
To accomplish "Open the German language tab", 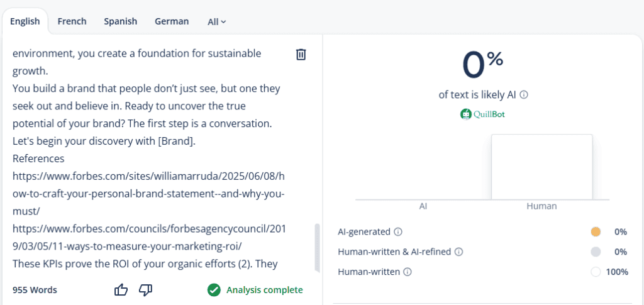I will tap(172, 21).
